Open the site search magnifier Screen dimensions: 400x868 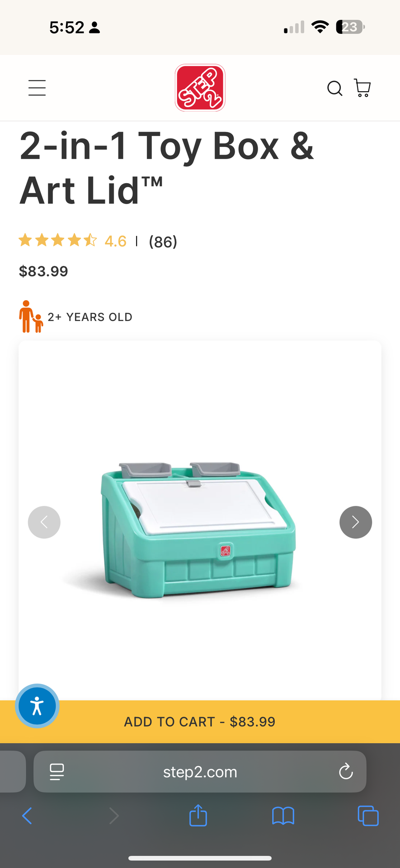(x=334, y=88)
